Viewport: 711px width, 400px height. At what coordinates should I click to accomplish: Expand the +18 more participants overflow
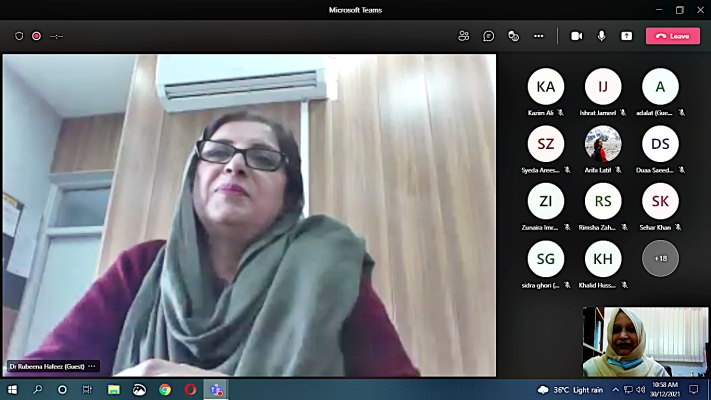(660, 258)
